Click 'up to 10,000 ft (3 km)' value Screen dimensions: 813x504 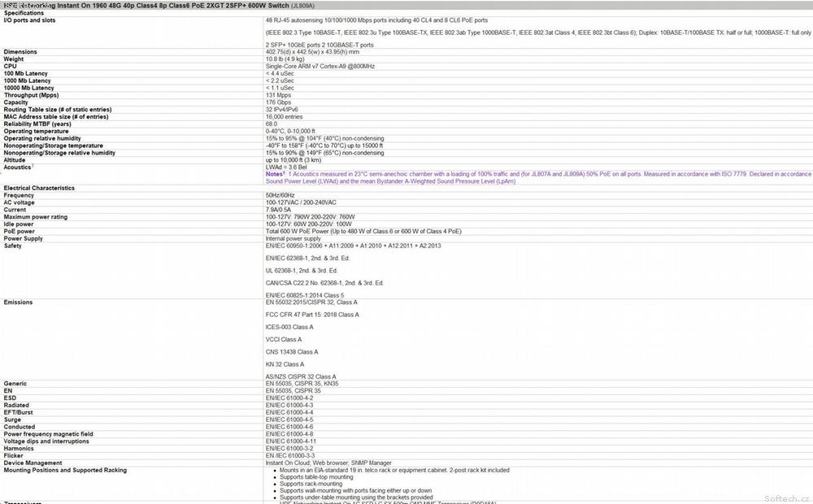pyautogui.click(x=293, y=160)
